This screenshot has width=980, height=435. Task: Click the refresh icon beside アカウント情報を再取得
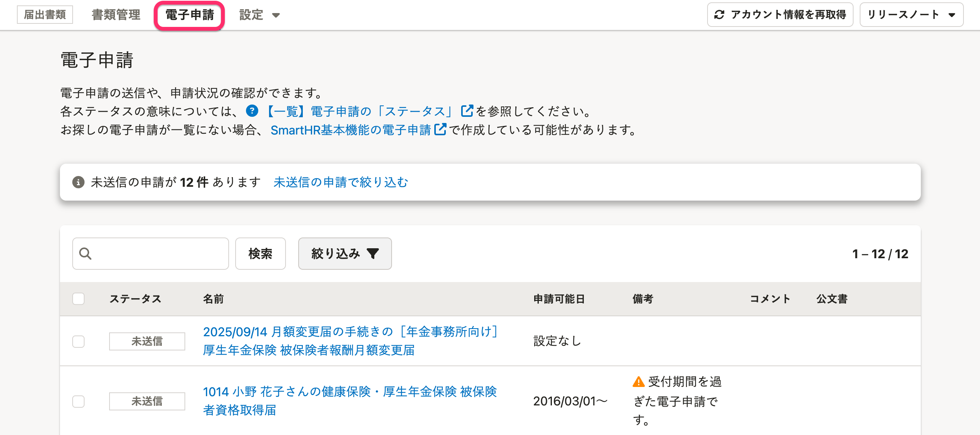[x=719, y=15]
